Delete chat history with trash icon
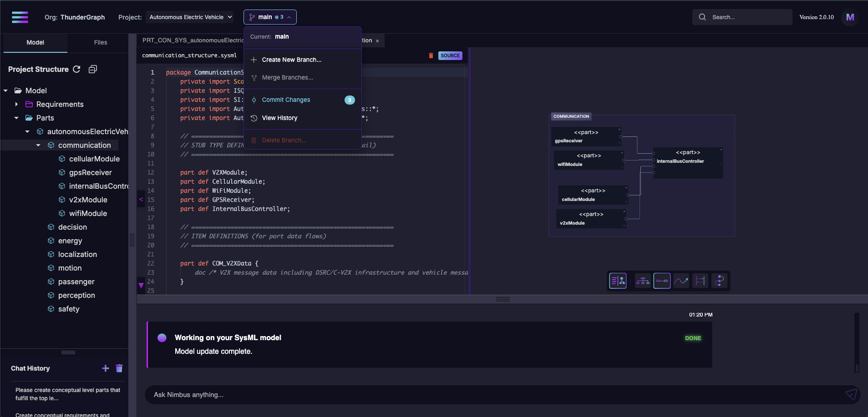 (119, 368)
